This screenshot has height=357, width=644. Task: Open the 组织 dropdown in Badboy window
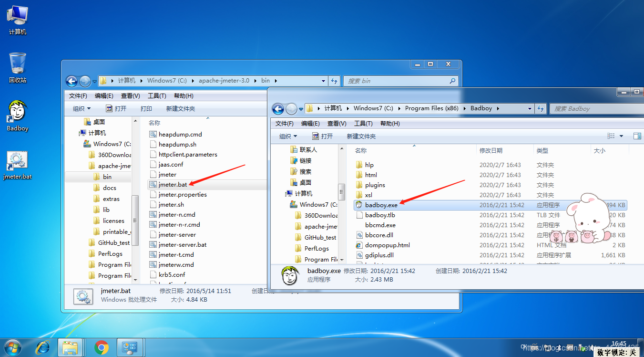(x=288, y=136)
